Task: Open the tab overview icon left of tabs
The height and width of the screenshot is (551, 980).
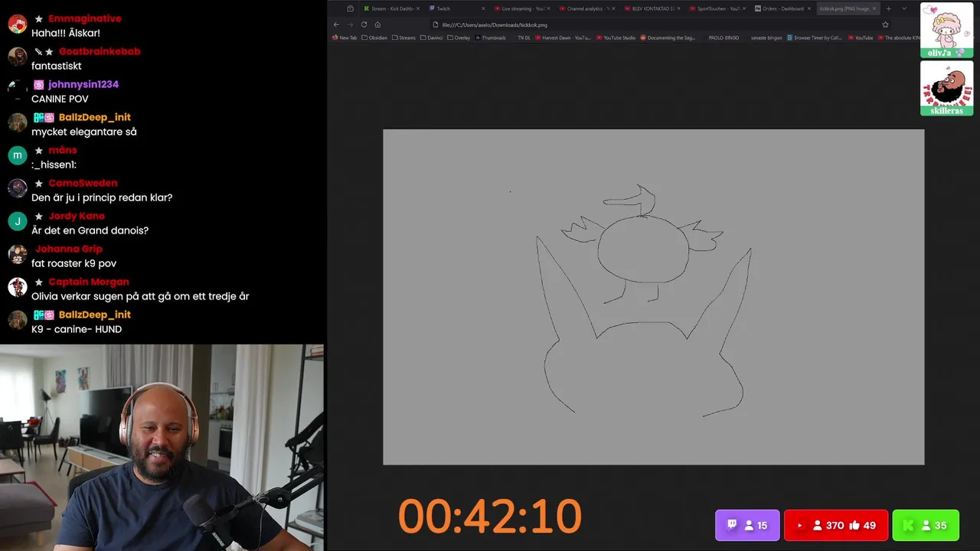Action: click(350, 8)
